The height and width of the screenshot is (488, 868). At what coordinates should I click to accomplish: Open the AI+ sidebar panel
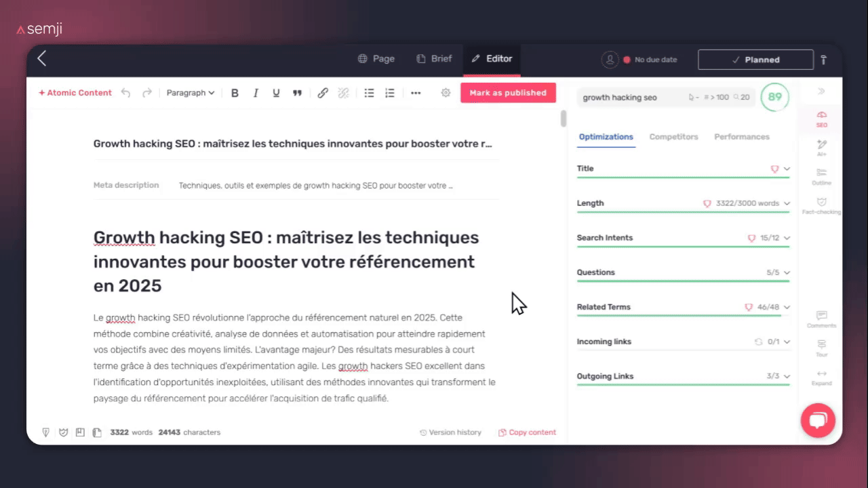(x=821, y=148)
